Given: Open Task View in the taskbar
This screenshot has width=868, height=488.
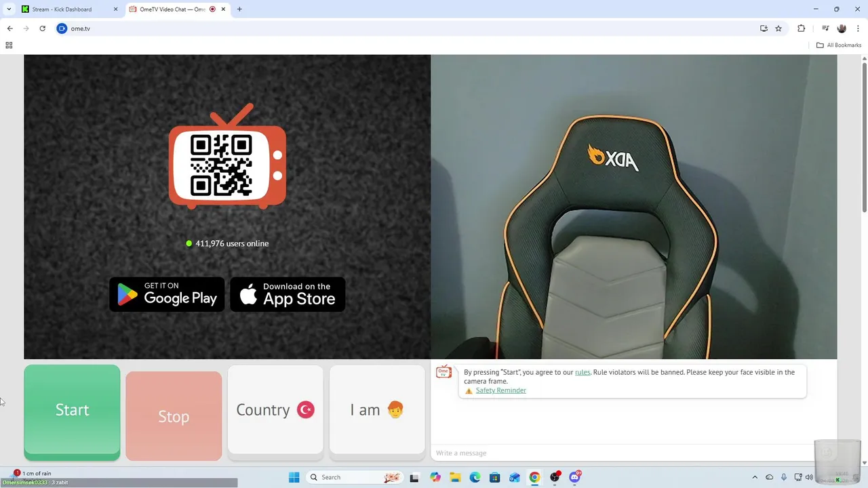Looking at the screenshot, I should click(414, 477).
